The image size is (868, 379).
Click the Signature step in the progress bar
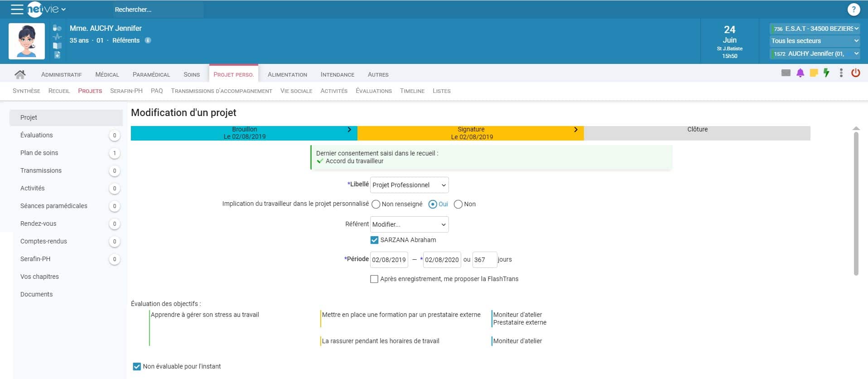pos(471,133)
